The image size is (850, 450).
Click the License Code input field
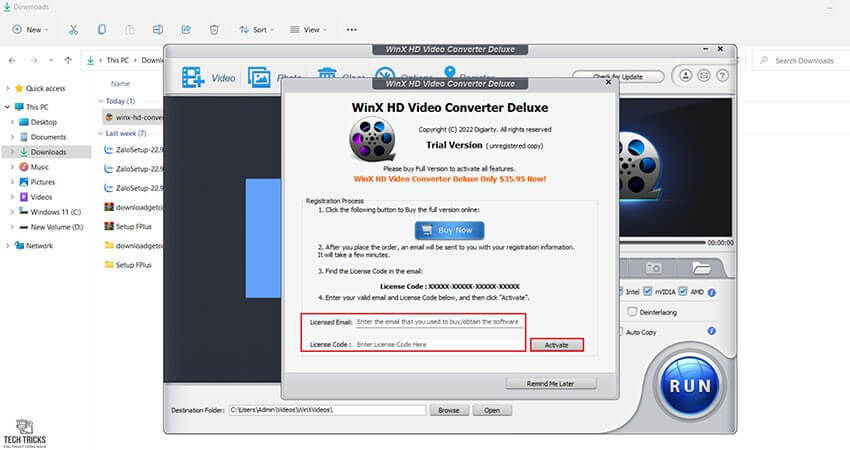[439, 344]
